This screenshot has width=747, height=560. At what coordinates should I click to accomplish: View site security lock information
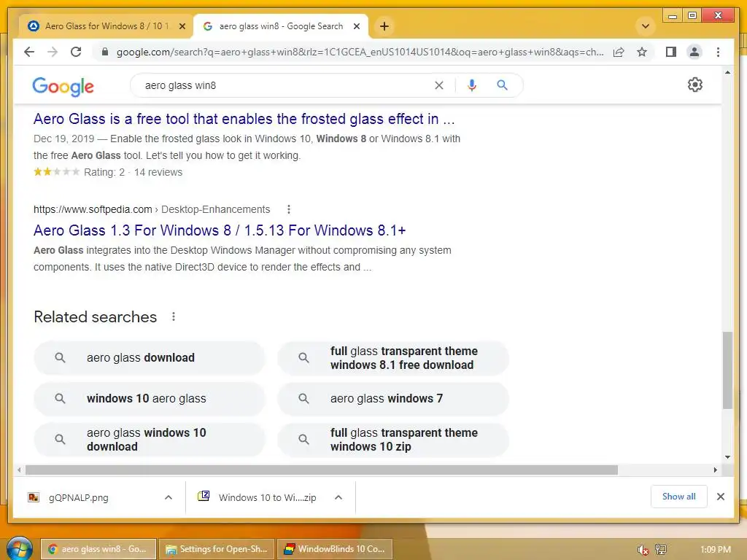point(105,52)
